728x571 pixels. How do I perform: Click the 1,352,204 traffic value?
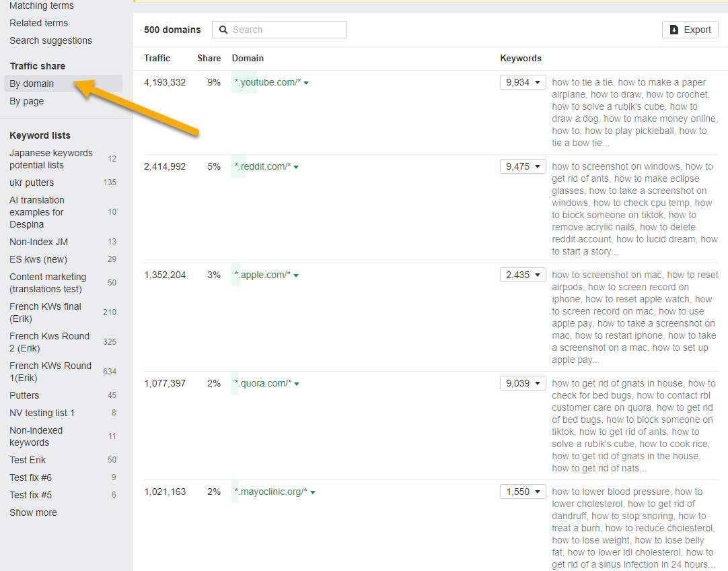coord(165,275)
